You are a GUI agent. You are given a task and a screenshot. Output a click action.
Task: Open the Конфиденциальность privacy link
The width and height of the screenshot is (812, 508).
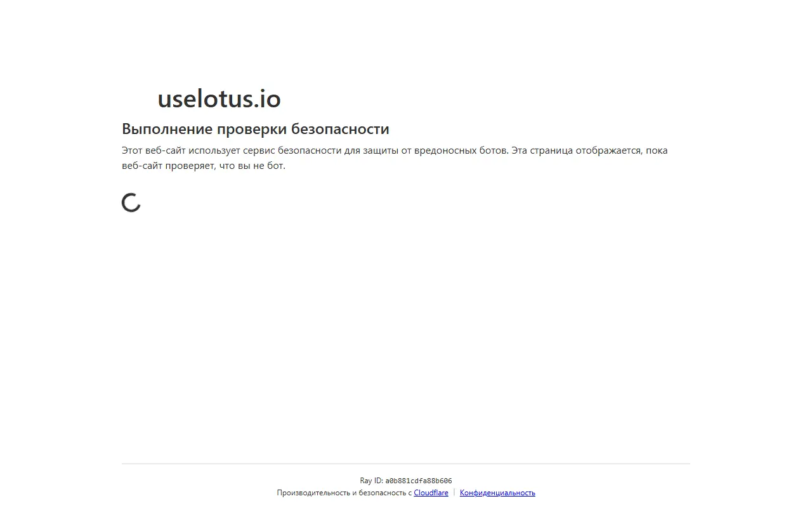coord(497,493)
